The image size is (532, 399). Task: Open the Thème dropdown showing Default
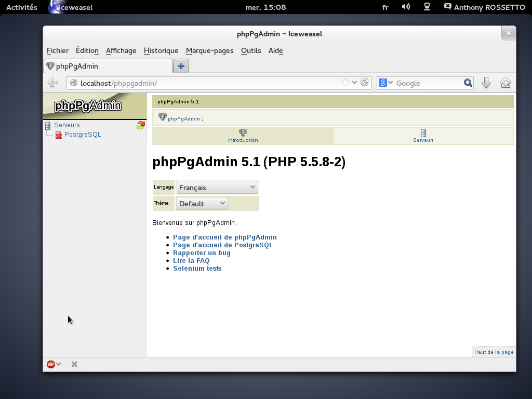click(x=202, y=203)
